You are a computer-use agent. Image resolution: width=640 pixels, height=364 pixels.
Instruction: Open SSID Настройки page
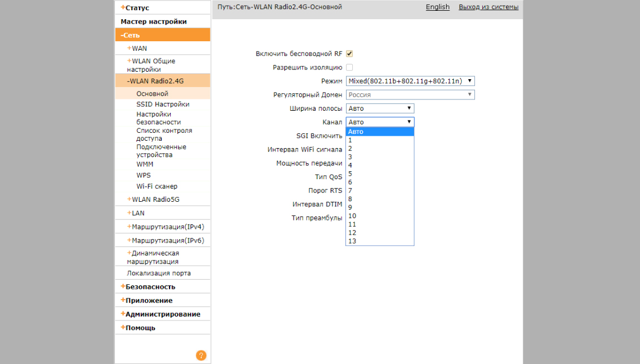click(x=163, y=105)
